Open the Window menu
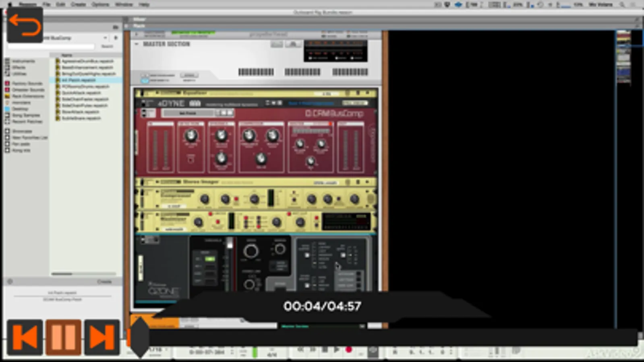This screenshot has height=362, width=644. [124, 4]
